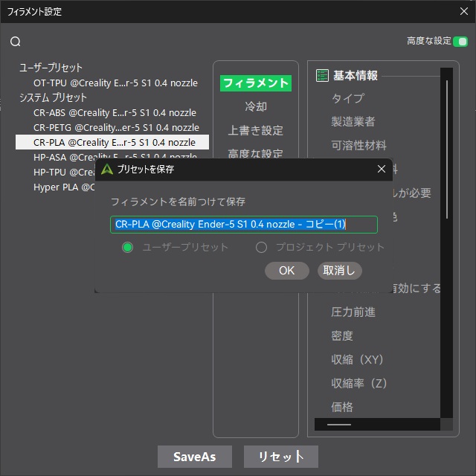The width and height of the screenshot is (476, 476).
Task: Click the リセット reset button
Action: tap(281, 456)
